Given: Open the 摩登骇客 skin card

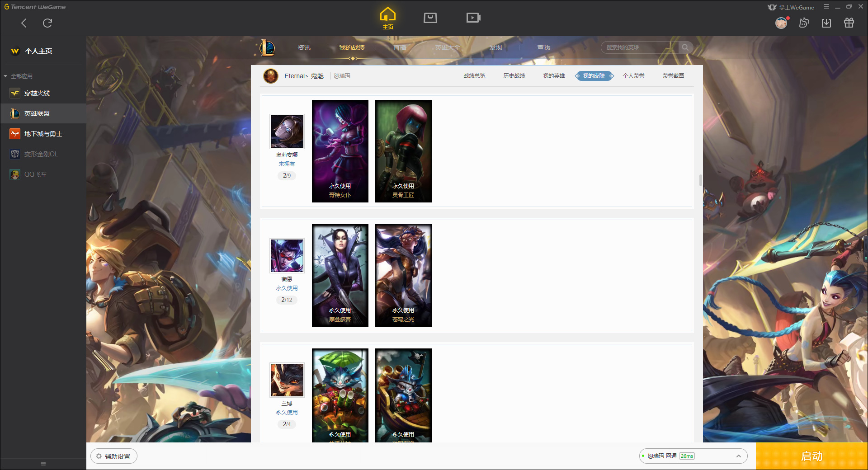Looking at the screenshot, I should click(x=340, y=275).
